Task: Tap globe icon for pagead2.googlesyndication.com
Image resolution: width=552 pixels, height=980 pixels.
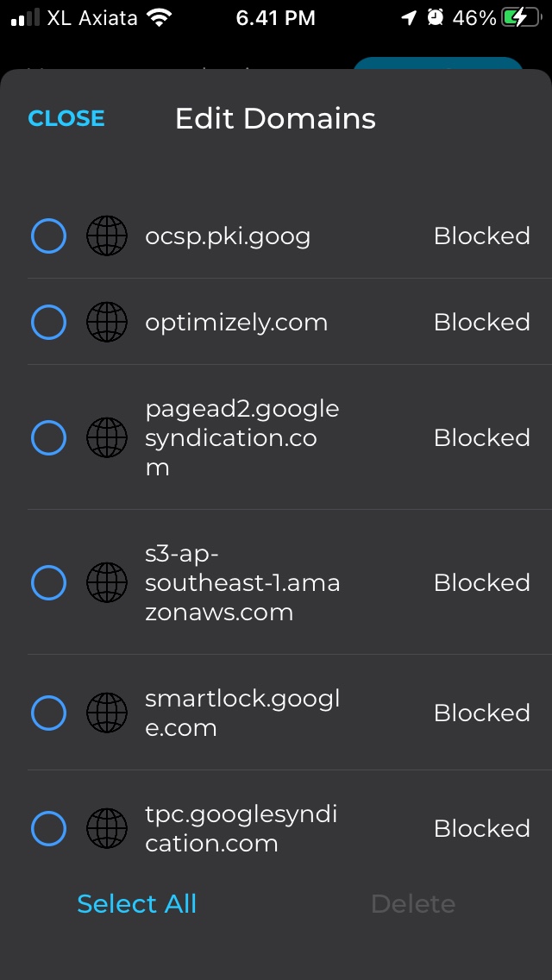Action: tap(107, 437)
